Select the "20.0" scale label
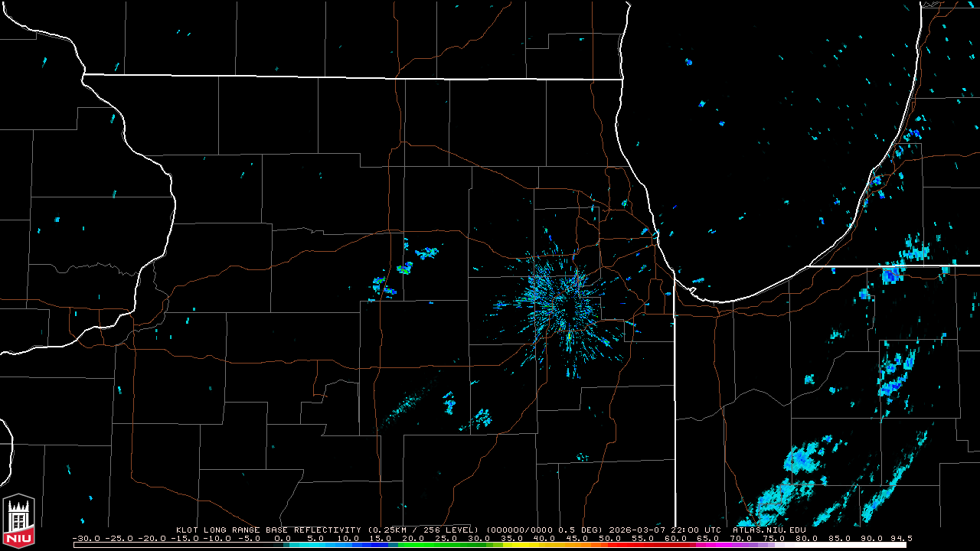 pyautogui.click(x=413, y=539)
